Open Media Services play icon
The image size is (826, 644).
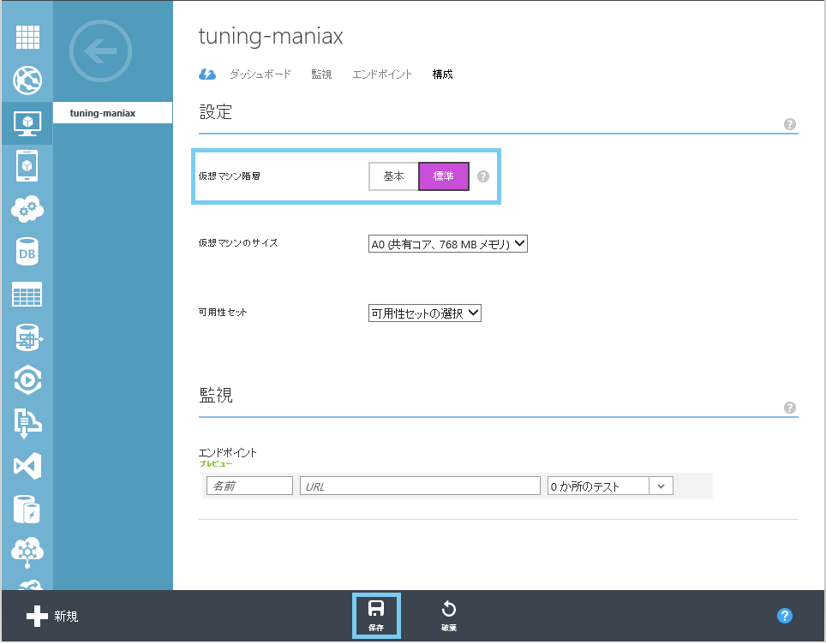point(27,379)
